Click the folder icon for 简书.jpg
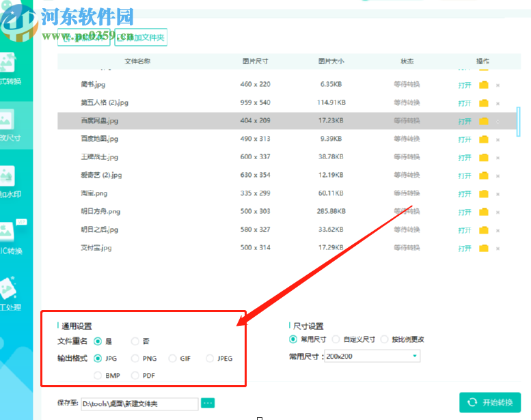 tap(484, 85)
